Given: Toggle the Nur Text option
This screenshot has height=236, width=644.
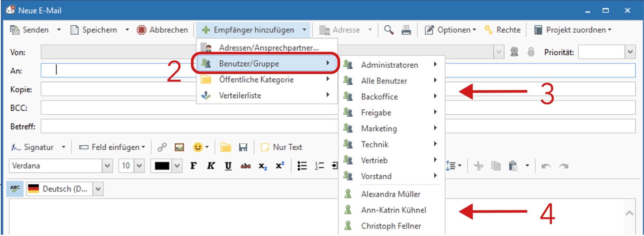Looking at the screenshot, I should (281, 147).
